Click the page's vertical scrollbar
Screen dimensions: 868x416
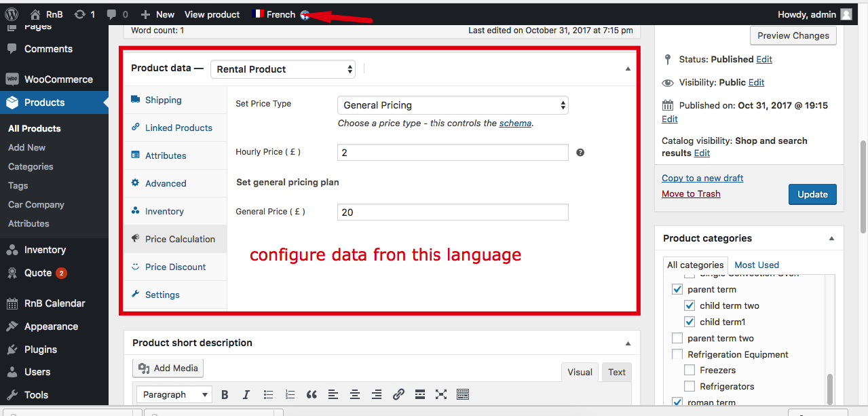[863, 183]
